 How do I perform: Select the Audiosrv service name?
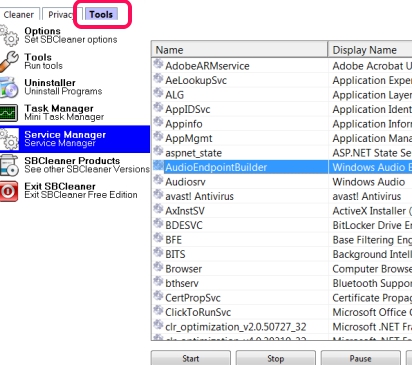click(185, 182)
